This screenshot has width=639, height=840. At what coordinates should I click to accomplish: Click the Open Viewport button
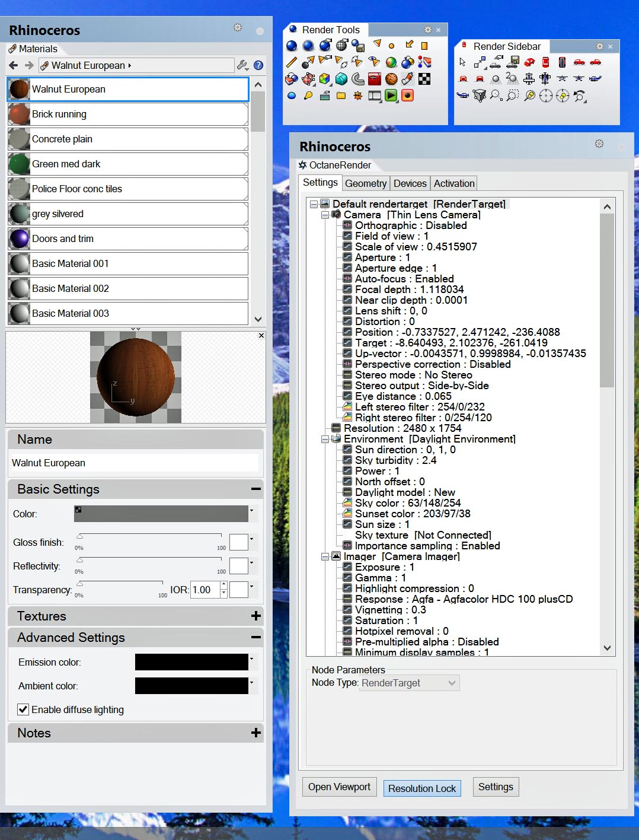click(x=339, y=787)
